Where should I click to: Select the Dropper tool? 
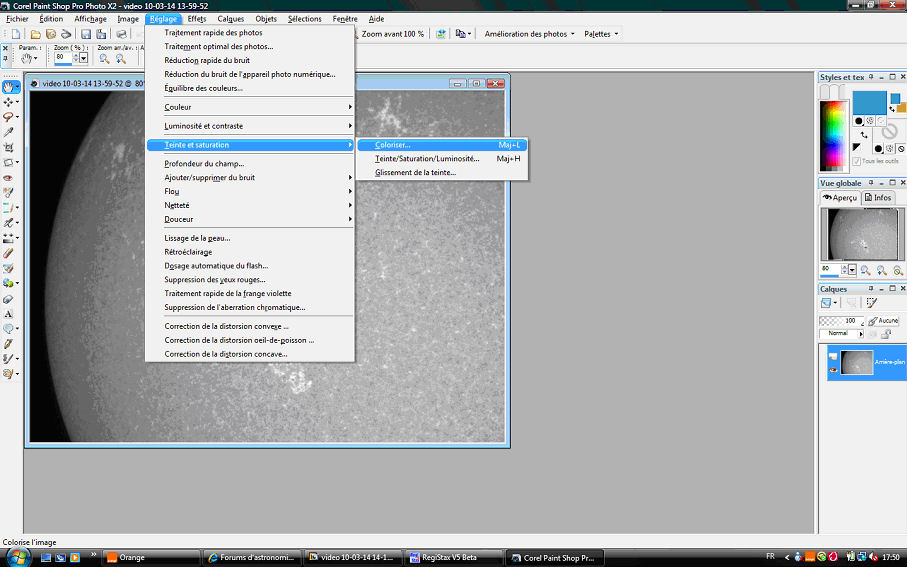click(x=8, y=132)
